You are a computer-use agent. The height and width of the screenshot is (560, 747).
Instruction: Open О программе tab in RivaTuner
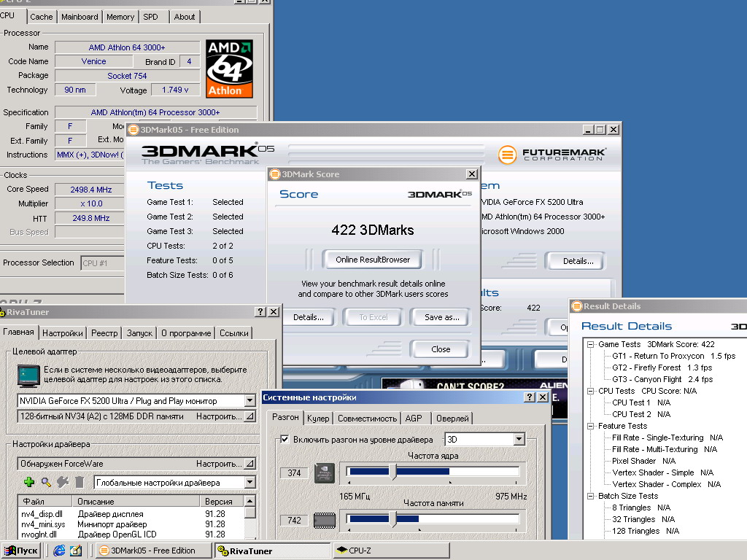click(186, 332)
